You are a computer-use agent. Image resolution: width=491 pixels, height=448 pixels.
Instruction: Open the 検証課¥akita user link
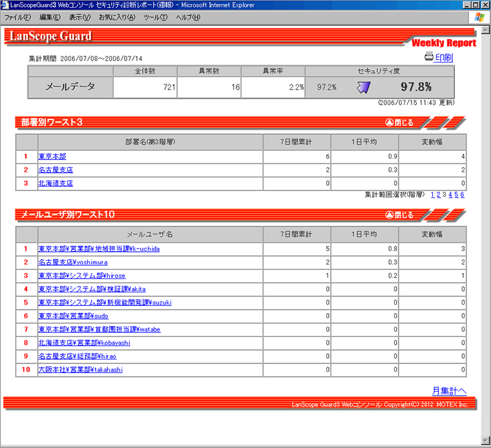pos(92,289)
